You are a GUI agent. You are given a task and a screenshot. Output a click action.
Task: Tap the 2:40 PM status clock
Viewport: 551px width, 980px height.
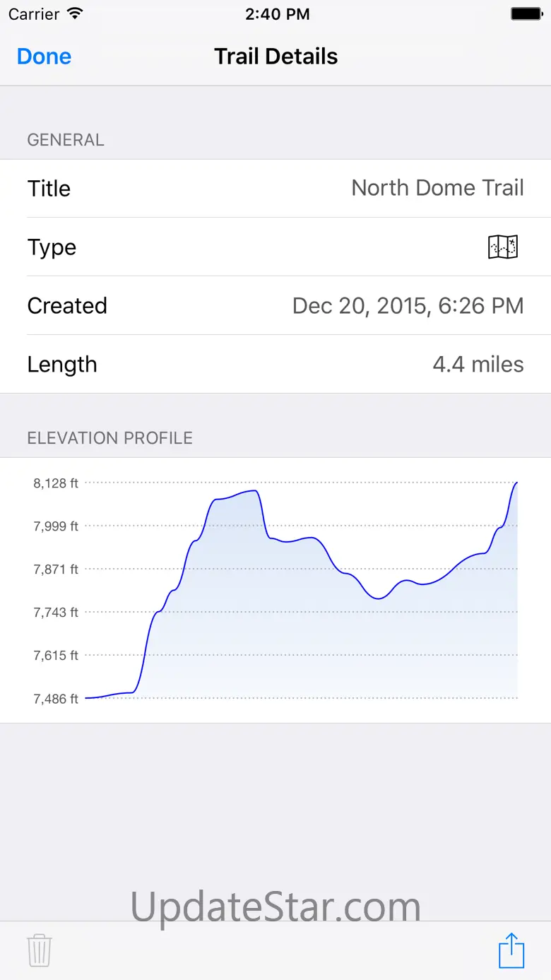(x=277, y=14)
